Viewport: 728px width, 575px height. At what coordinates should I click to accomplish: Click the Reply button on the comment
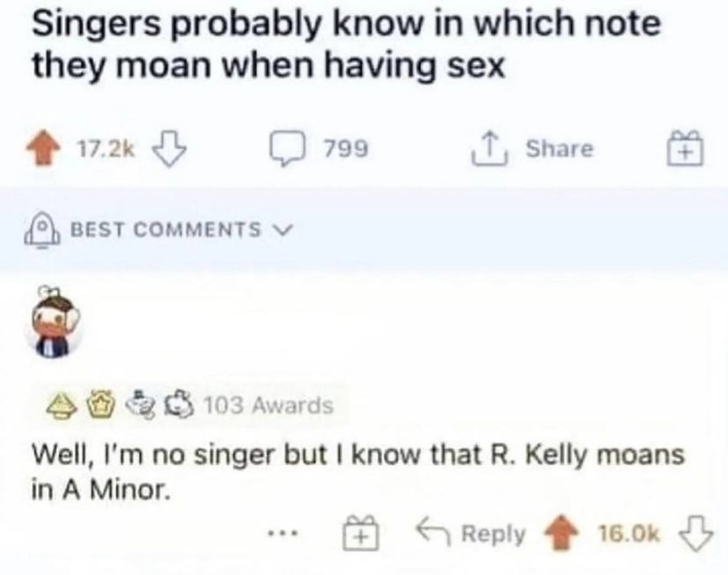(x=492, y=532)
